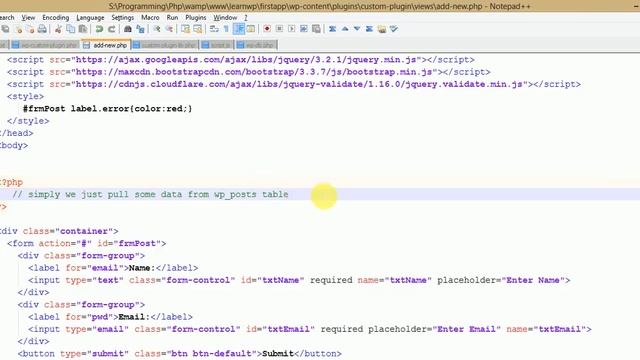The image size is (640, 360).
Task: Click the Close All documents icon
Action: [30, 29]
